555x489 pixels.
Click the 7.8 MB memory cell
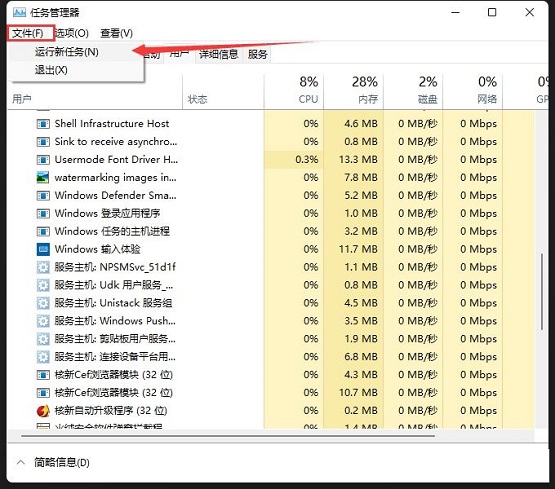[x=354, y=178]
